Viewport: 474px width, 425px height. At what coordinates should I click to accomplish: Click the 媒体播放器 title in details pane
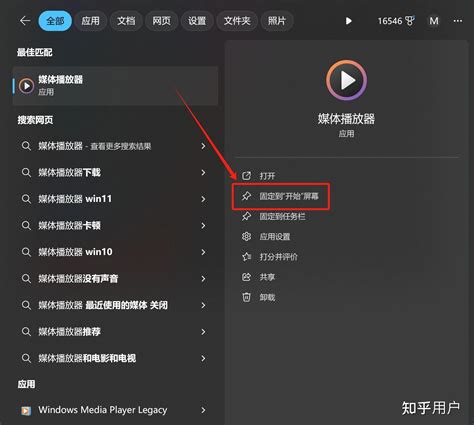pyautogui.click(x=346, y=119)
